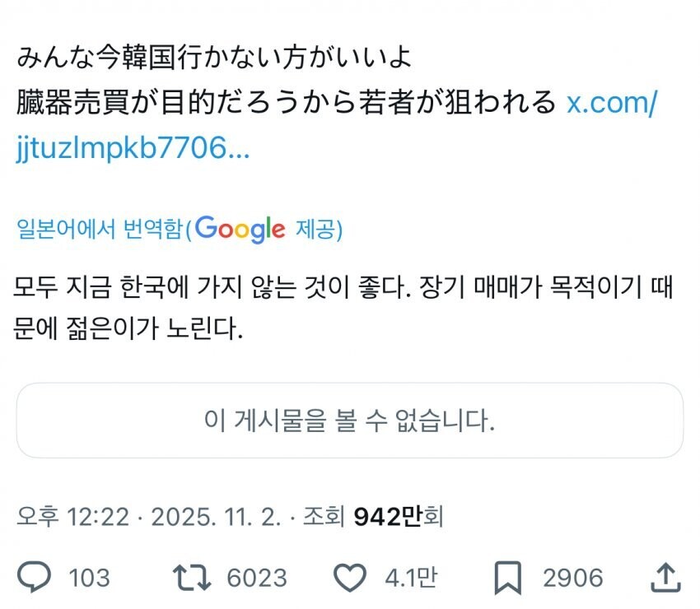Viewport: 700px width, 609px height.
Task: Click the '제공)' text after Google logo
Action: click(x=317, y=230)
